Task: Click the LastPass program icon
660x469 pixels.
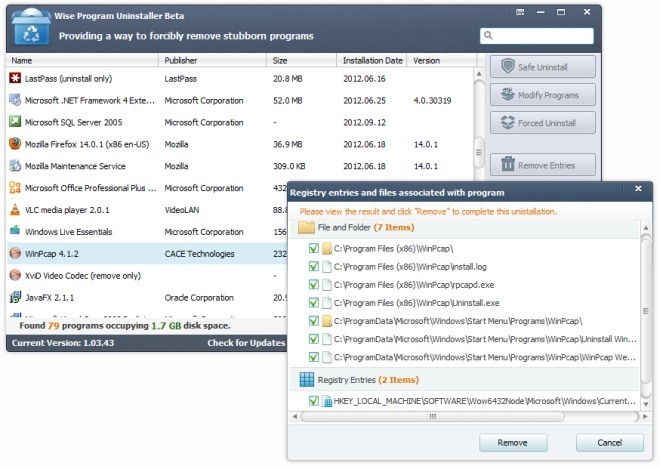Action: coord(15,78)
